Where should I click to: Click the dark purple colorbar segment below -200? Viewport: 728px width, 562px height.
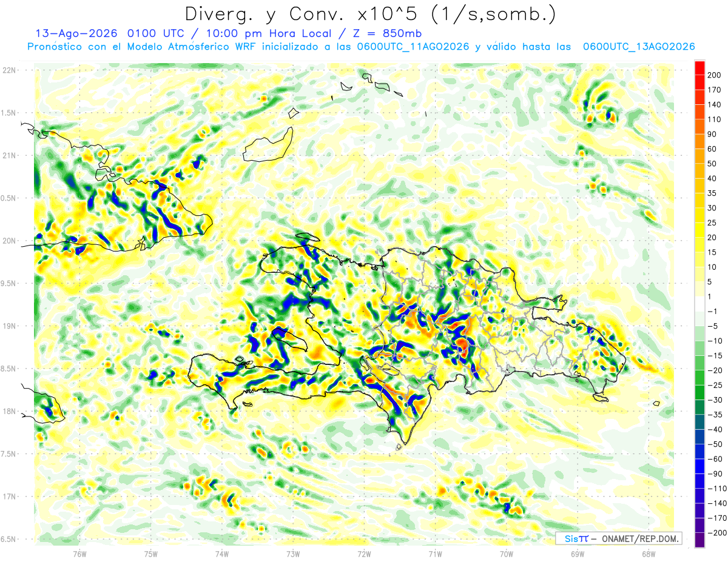point(699,540)
